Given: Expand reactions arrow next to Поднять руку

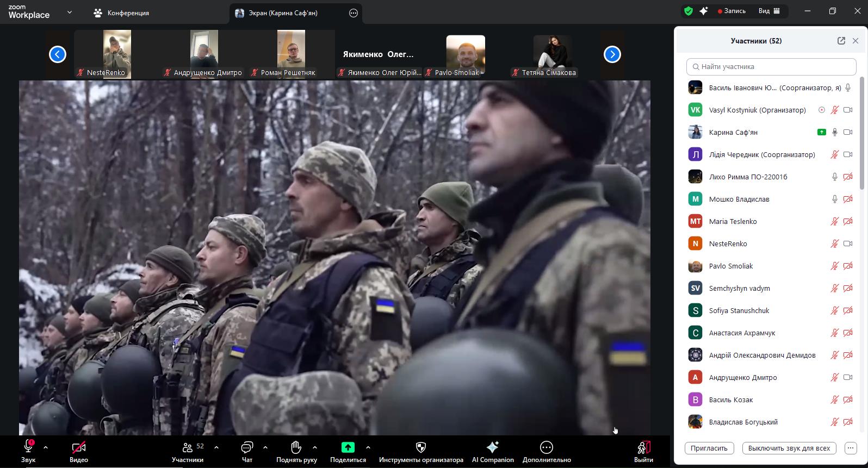Looking at the screenshot, I should [315, 447].
